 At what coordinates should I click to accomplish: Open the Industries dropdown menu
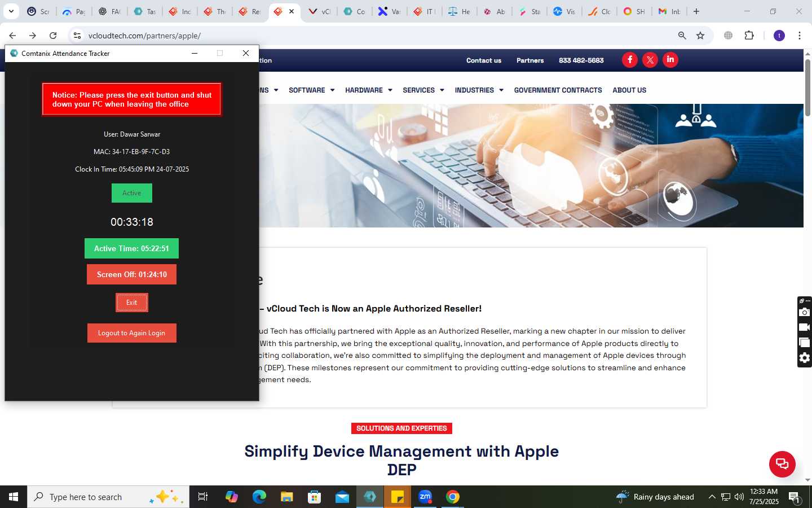click(x=479, y=90)
